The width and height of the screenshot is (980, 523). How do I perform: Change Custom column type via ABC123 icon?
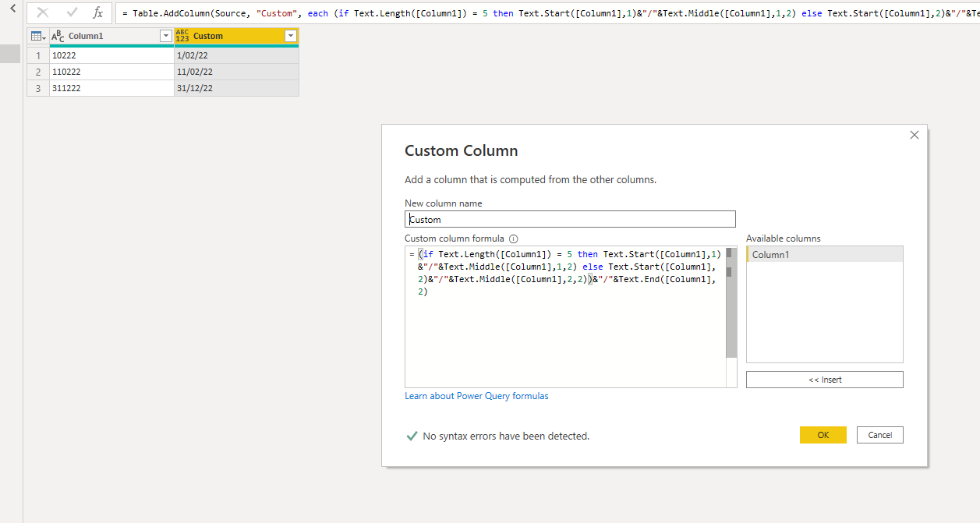coord(182,36)
